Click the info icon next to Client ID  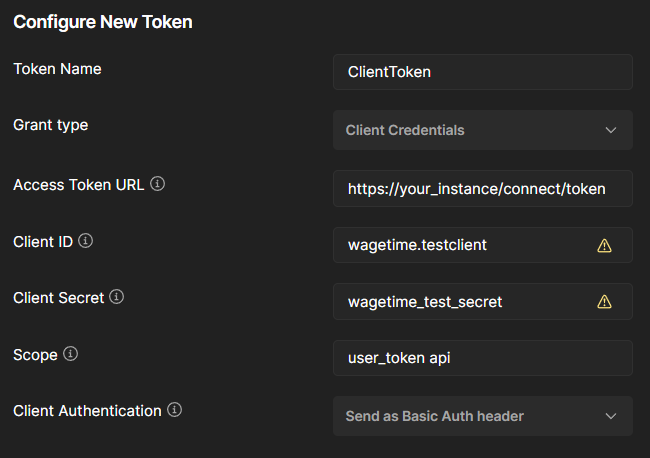point(85,241)
